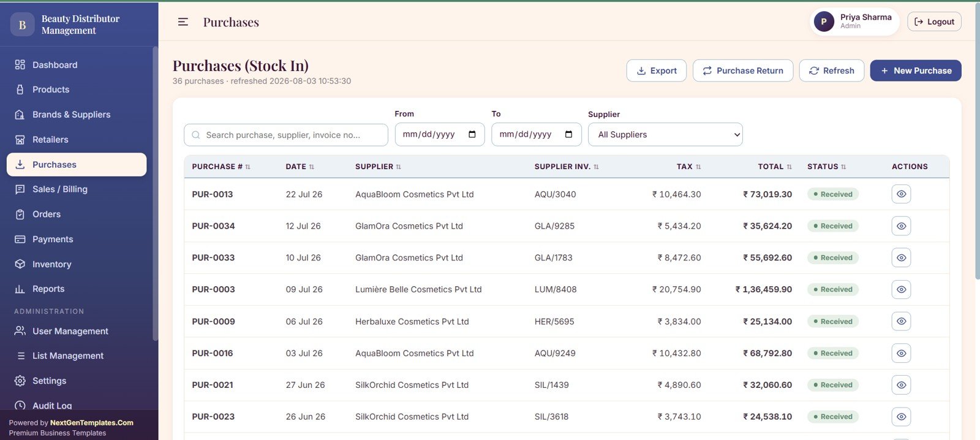Open Brands & Suppliers section
Viewport: 980px width, 440px height.
point(77,115)
